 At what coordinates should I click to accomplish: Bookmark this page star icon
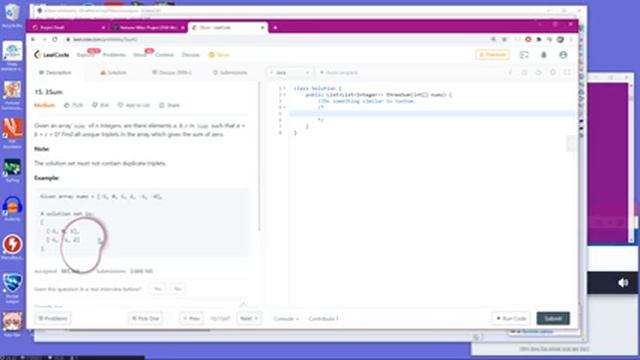(x=505, y=39)
